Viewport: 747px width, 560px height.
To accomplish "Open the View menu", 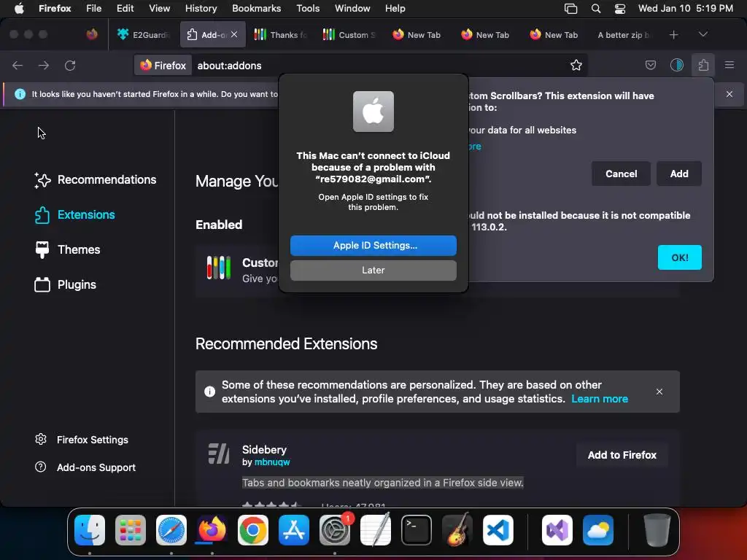I will 159,8.
